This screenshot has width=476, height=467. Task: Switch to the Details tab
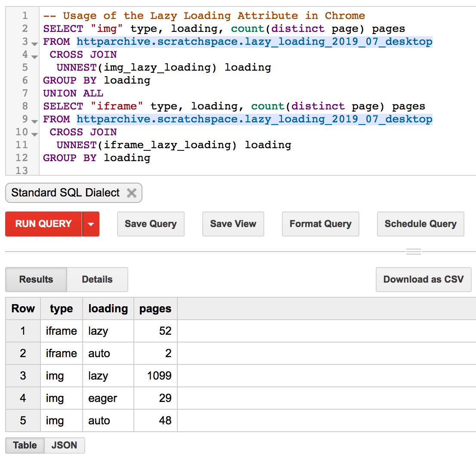pyautogui.click(x=97, y=279)
